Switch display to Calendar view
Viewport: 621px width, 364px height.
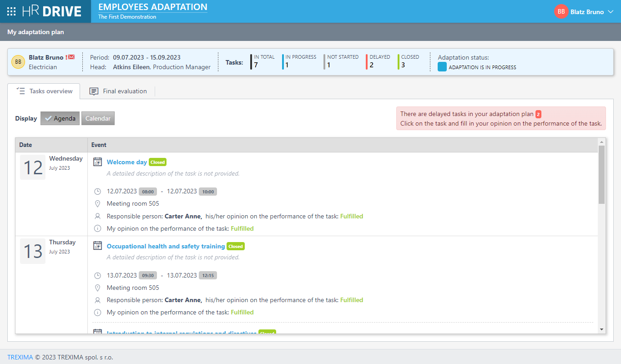98,118
